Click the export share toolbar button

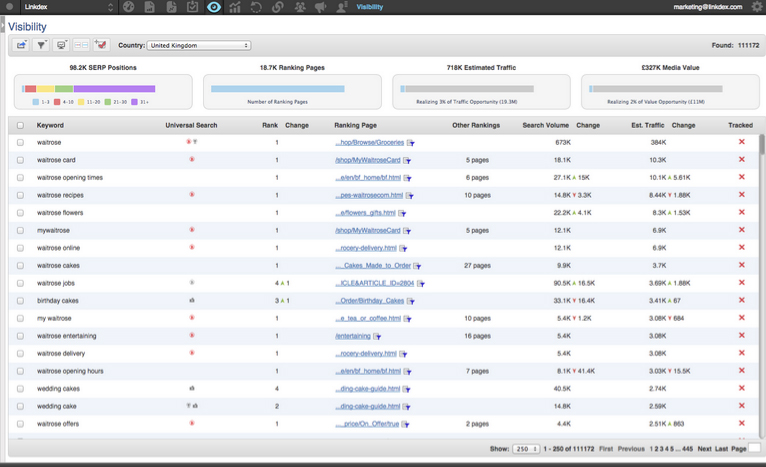tap(21, 45)
